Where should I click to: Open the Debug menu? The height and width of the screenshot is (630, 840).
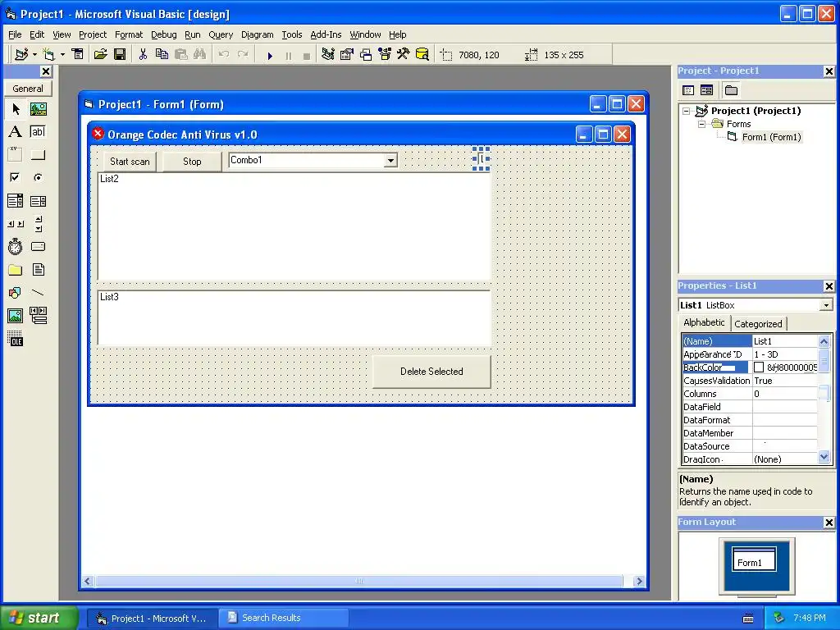[163, 34]
